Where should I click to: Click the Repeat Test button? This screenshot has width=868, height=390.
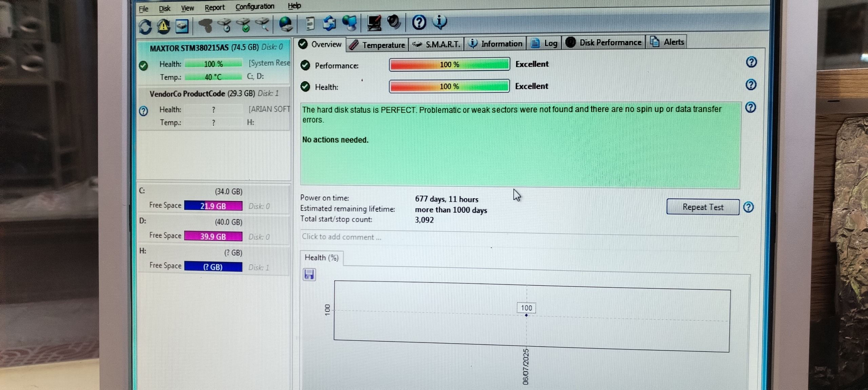click(x=703, y=207)
